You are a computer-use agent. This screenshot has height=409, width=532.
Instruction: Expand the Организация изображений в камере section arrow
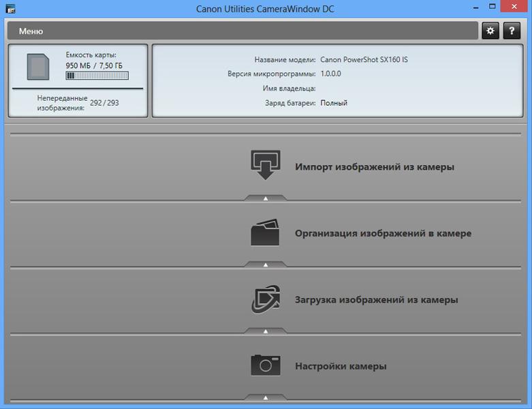pos(266,264)
